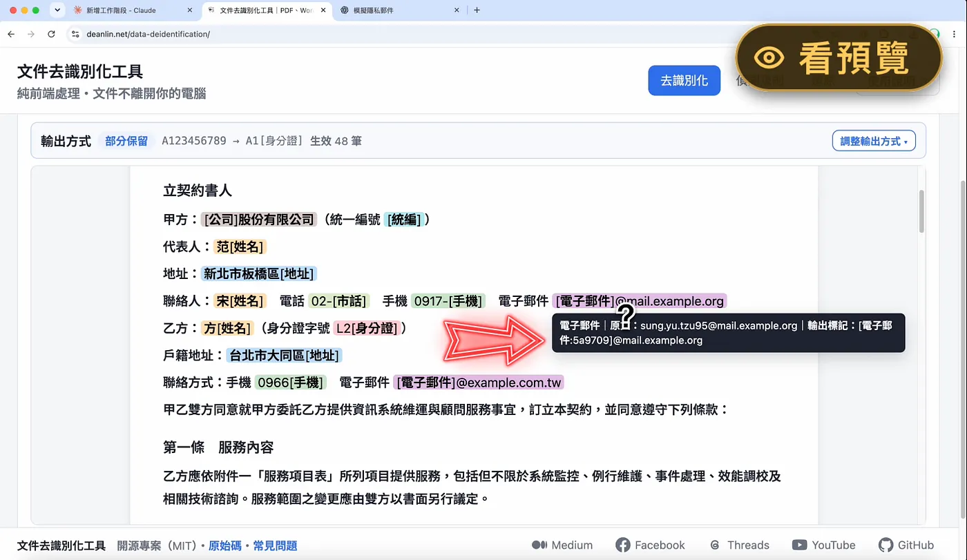Viewport: 967px width, 560px height.
Task: Click the 宋[姓名] contact name token
Action: [x=240, y=301]
